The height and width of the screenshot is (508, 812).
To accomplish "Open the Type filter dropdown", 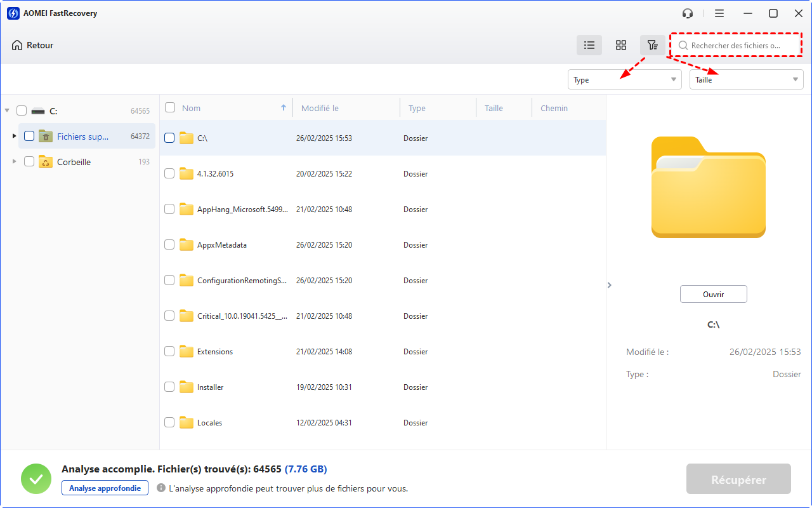I will tap(624, 79).
